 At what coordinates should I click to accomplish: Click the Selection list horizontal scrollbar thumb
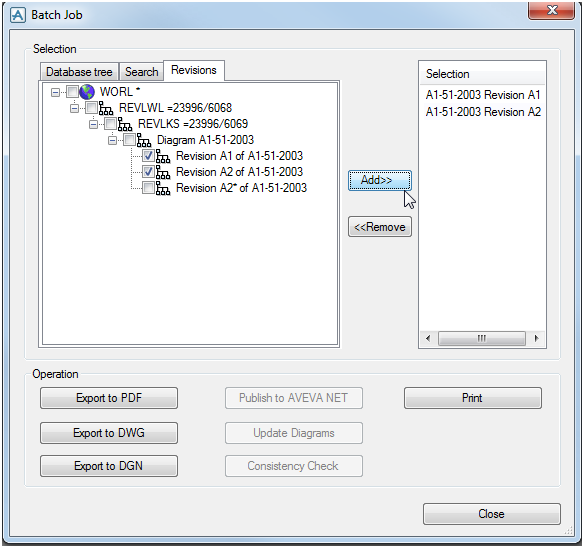[482, 338]
